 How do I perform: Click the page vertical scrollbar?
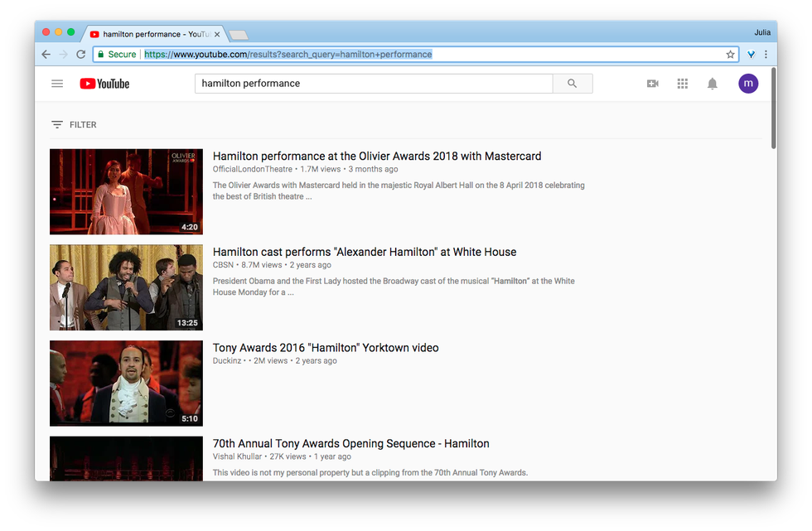click(x=773, y=109)
